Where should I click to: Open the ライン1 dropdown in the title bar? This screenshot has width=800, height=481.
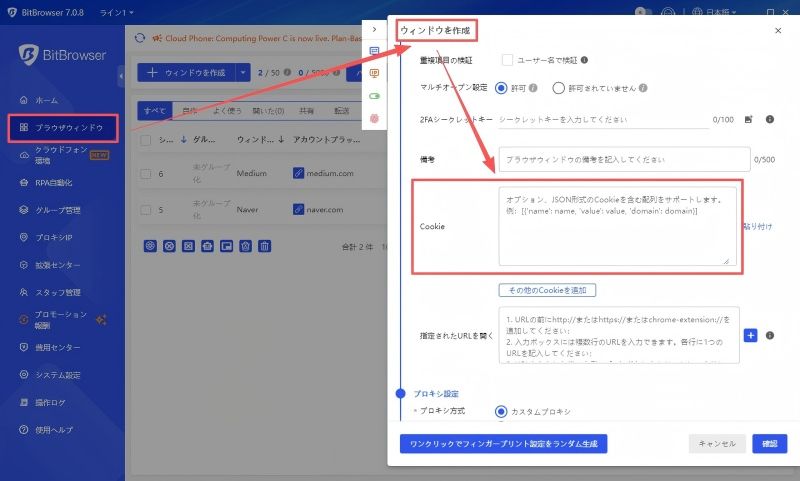coord(116,12)
